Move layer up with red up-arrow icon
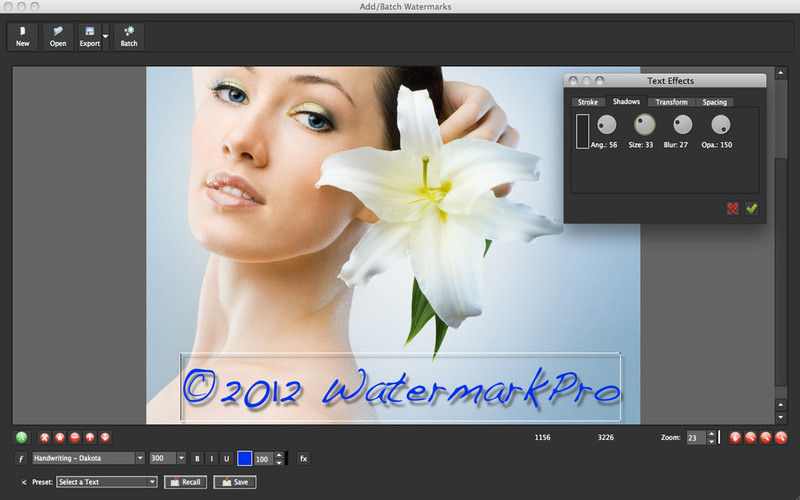 pos(90,437)
